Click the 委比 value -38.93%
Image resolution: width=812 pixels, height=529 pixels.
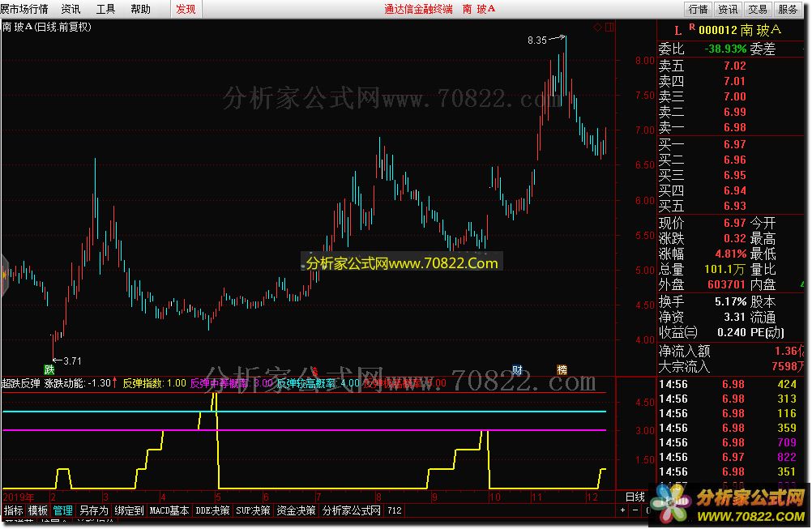(x=725, y=49)
